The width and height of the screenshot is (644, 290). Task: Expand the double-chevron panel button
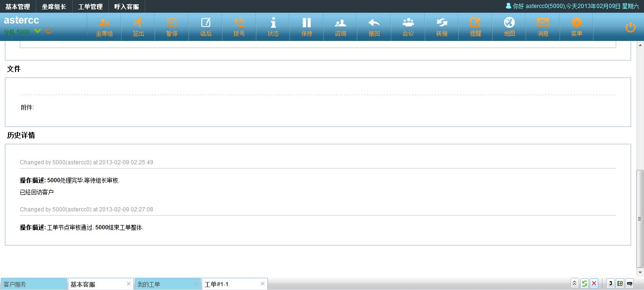pyautogui.click(x=574, y=283)
